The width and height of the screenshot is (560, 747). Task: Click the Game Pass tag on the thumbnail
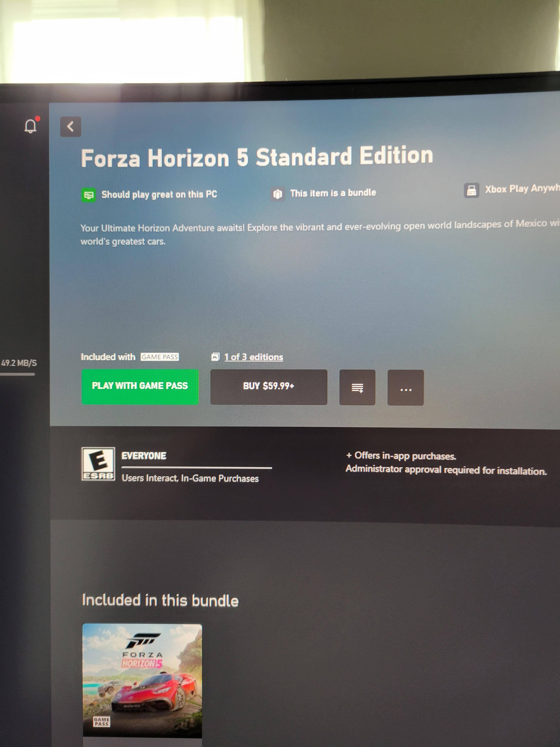101,722
